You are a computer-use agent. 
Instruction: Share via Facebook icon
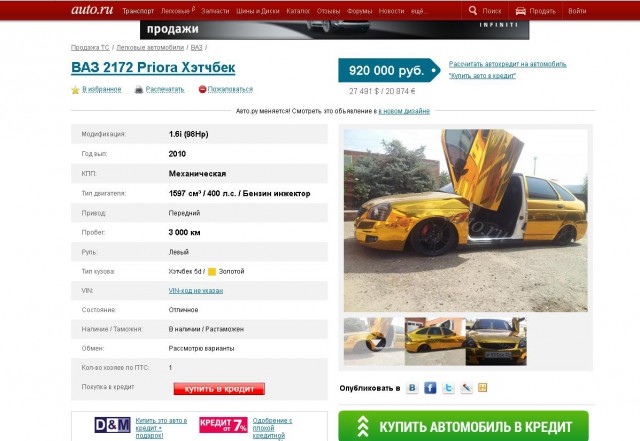click(x=430, y=388)
